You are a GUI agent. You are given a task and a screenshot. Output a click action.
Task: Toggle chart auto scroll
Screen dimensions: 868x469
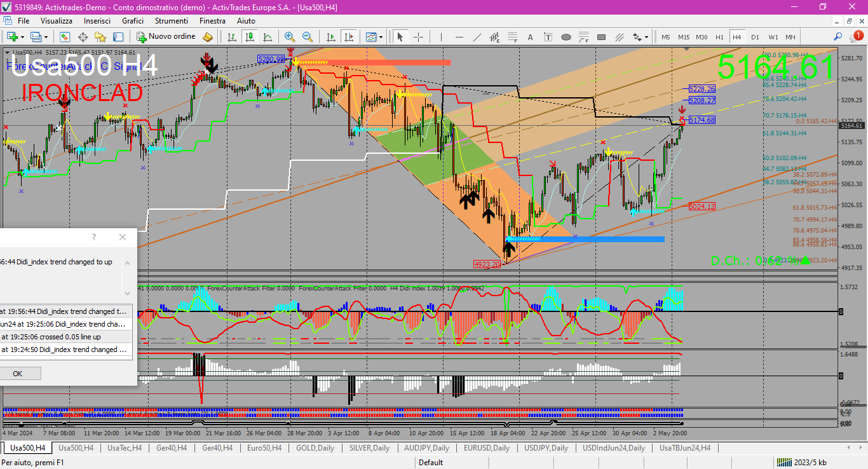[x=330, y=37]
